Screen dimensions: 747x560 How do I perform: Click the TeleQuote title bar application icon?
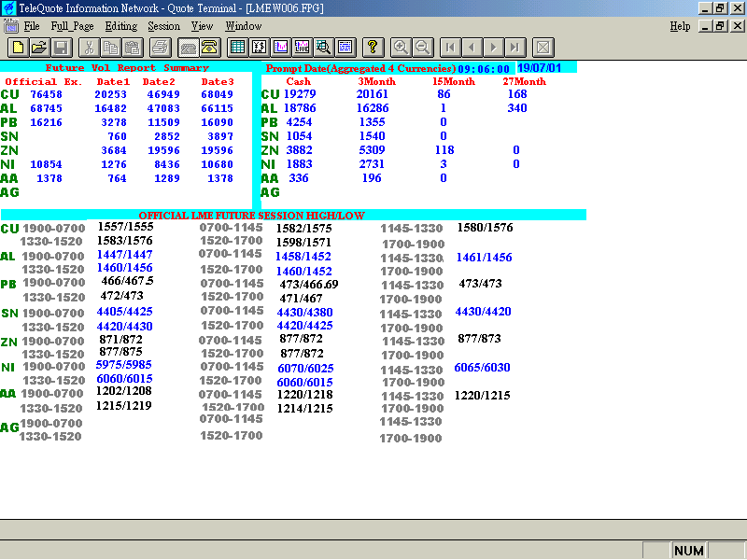[x=8, y=8]
